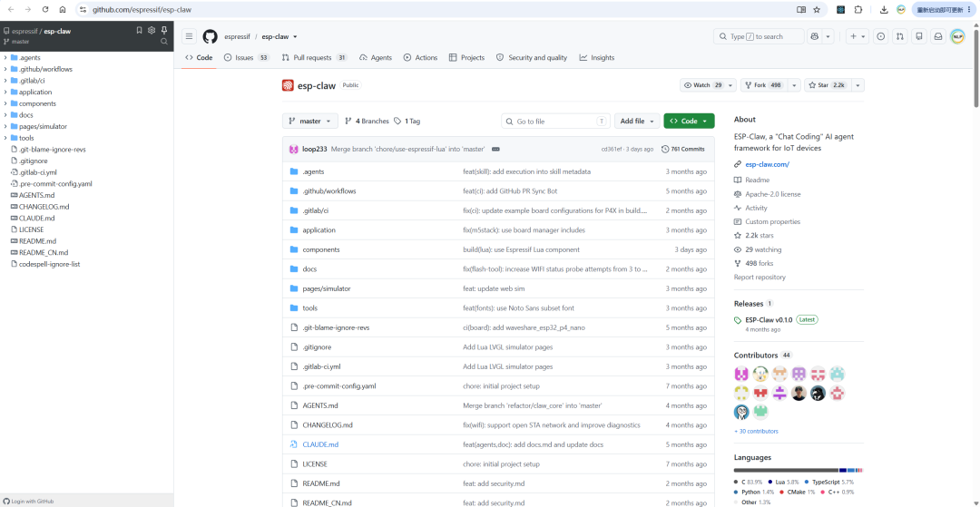Focus the Go to file search field
The width and height of the screenshot is (980, 507).
pos(555,122)
